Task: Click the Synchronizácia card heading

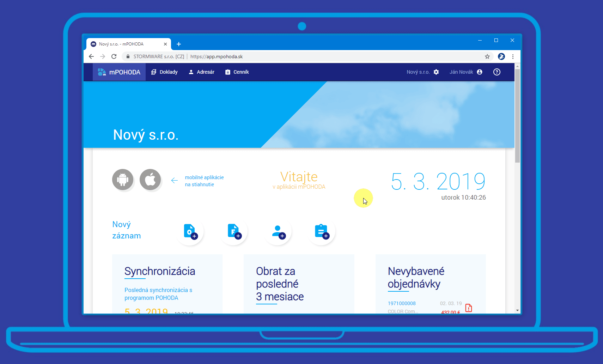Action: 160,271
